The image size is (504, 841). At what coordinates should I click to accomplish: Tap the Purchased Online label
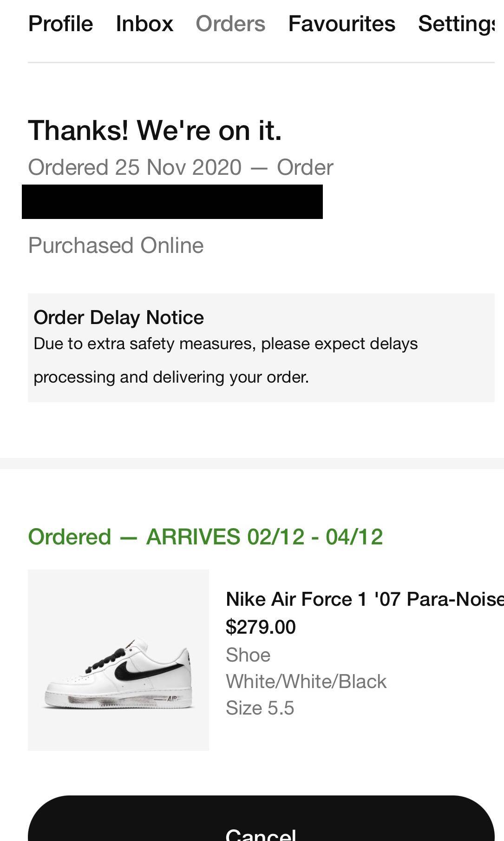[x=116, y=245]
